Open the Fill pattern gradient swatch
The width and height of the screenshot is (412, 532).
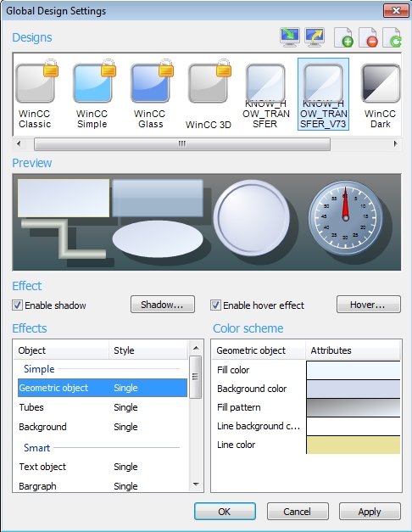354,407
